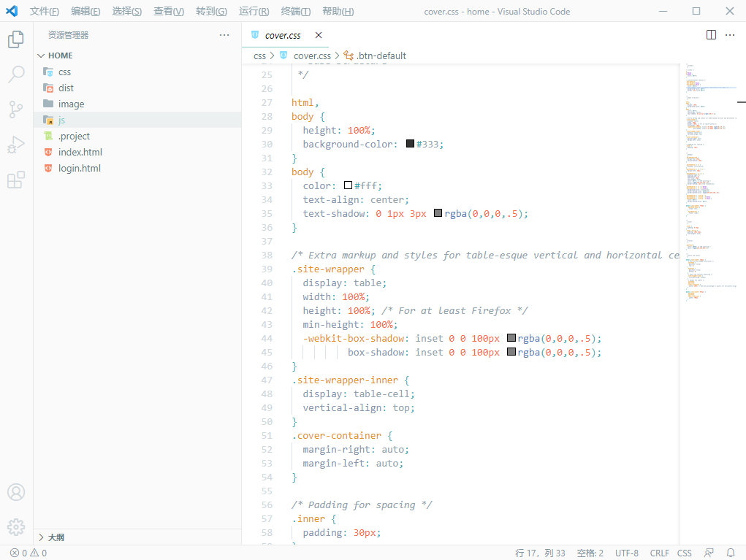
Task: Open the Extensions view
Action: [x=16, y=180]
